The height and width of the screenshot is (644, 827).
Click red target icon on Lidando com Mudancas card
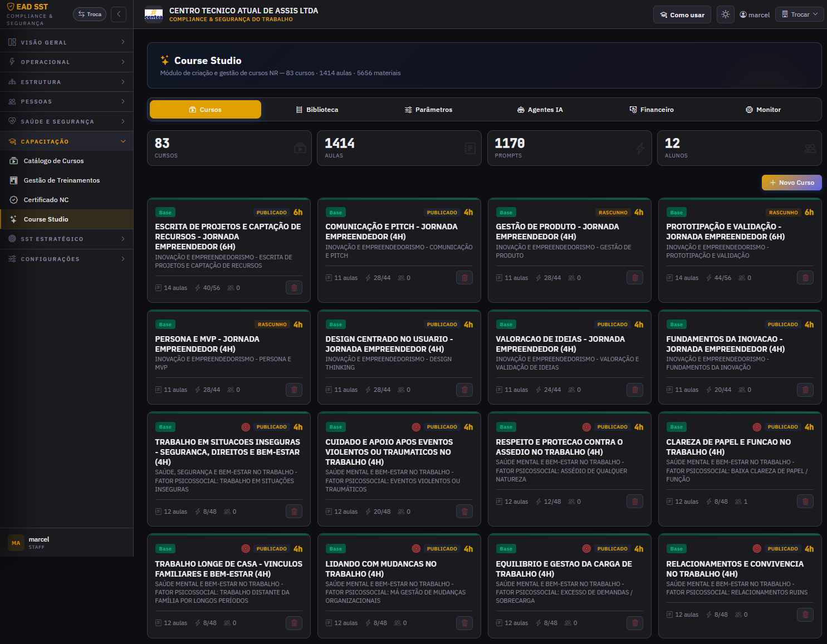click(416, 549)
